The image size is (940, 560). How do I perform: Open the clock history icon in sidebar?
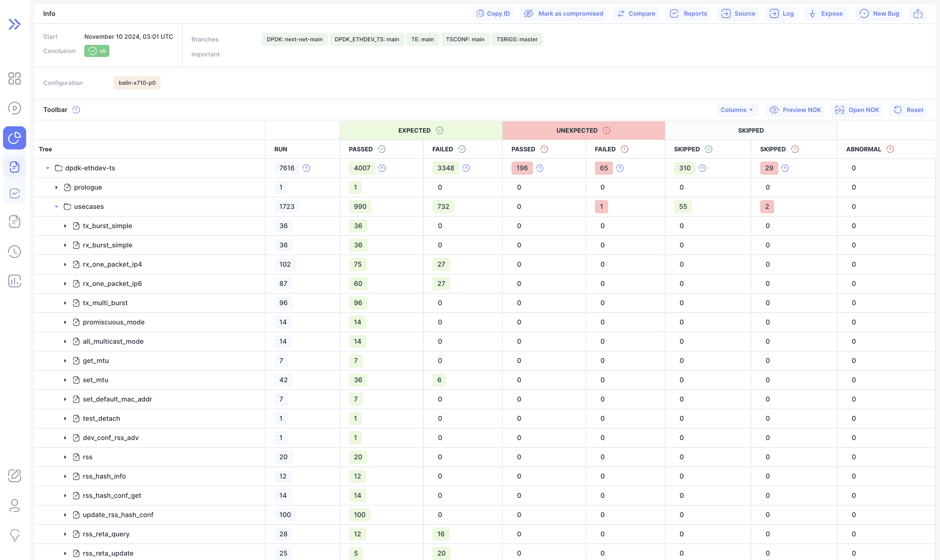[14, 252]
